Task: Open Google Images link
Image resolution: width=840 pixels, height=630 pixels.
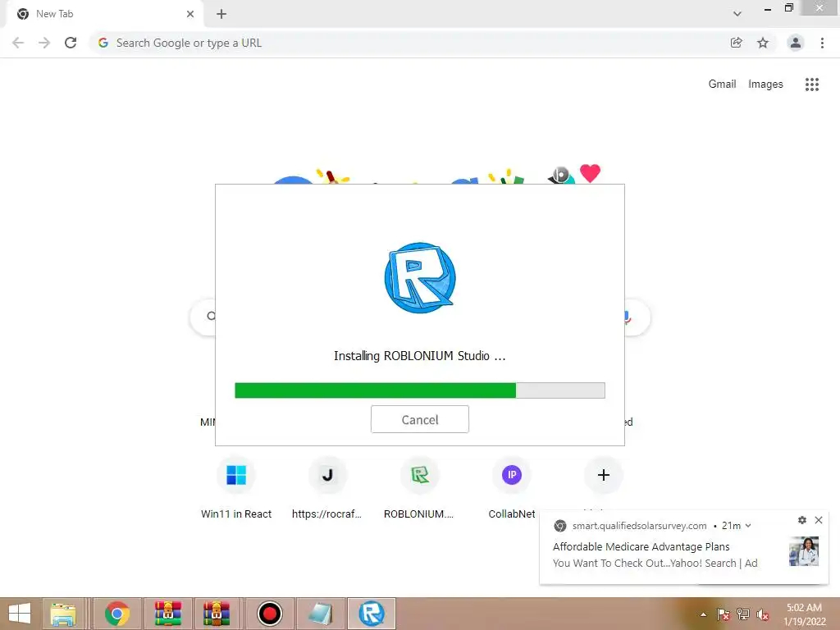Action: 765,84
